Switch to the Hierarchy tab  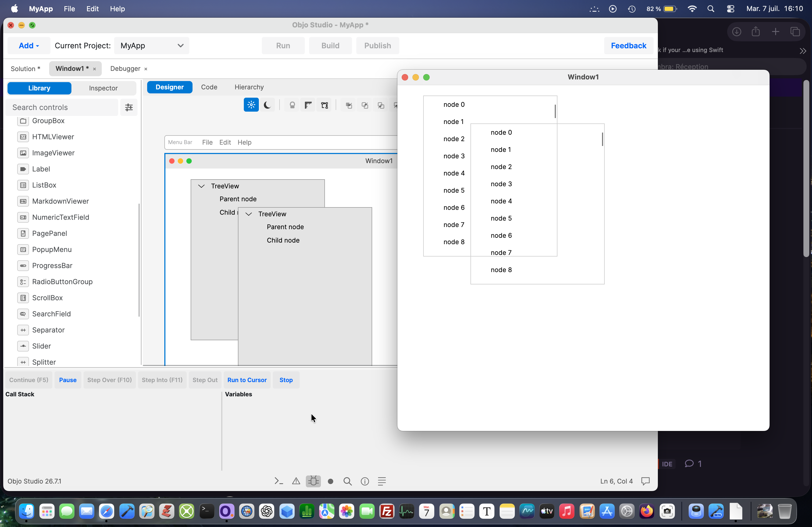pos(249,87)
